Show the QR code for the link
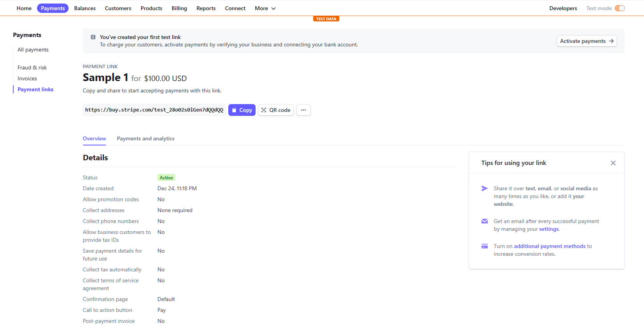Viewport: 644px width, 333px height. [x=276, y=110]
